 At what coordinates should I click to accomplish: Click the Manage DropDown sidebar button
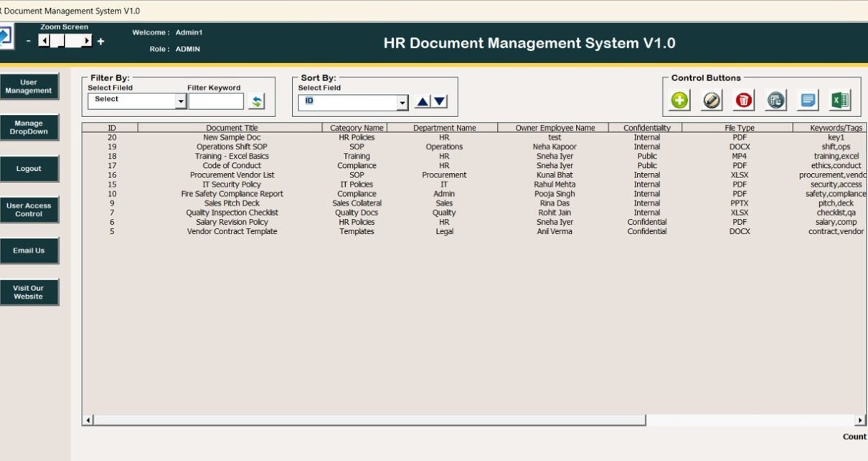pos(29,128)
